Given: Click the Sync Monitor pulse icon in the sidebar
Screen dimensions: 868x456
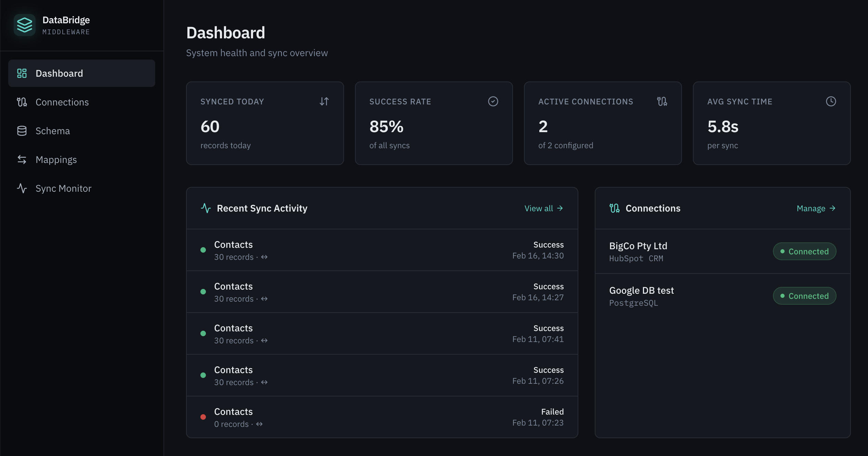Looking at the screenshot, I should click(22, 188).
